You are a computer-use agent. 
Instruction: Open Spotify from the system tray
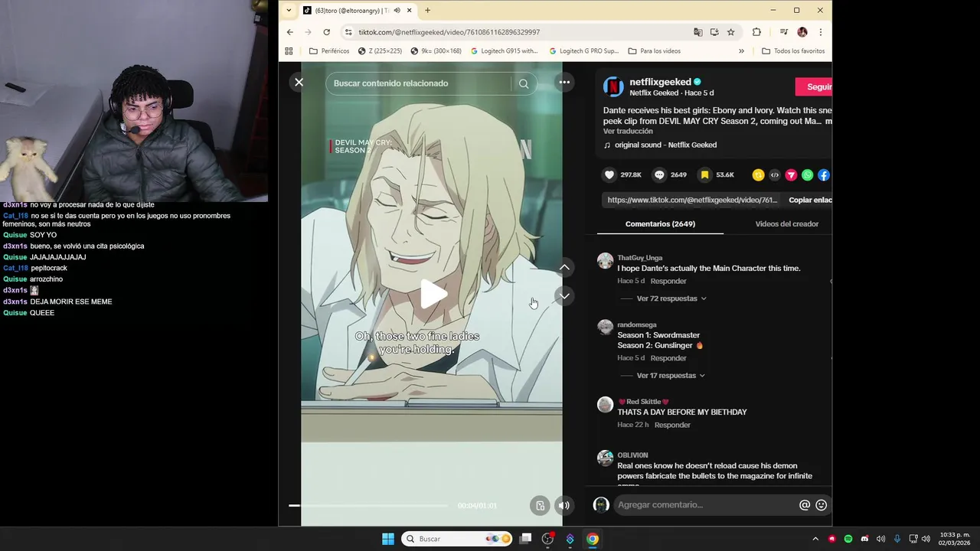pyautogui.click(x=848, y=539)
